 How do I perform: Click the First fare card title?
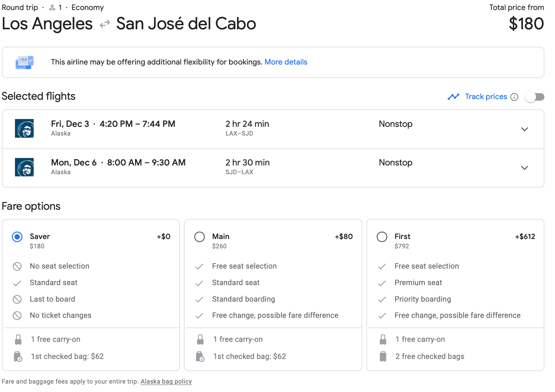click(402, 237)
